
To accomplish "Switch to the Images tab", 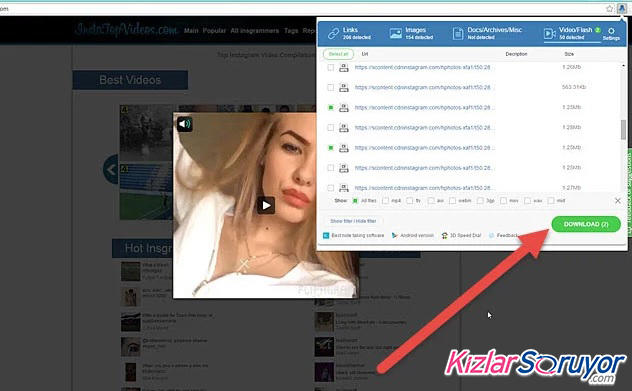I will (411, 33).
